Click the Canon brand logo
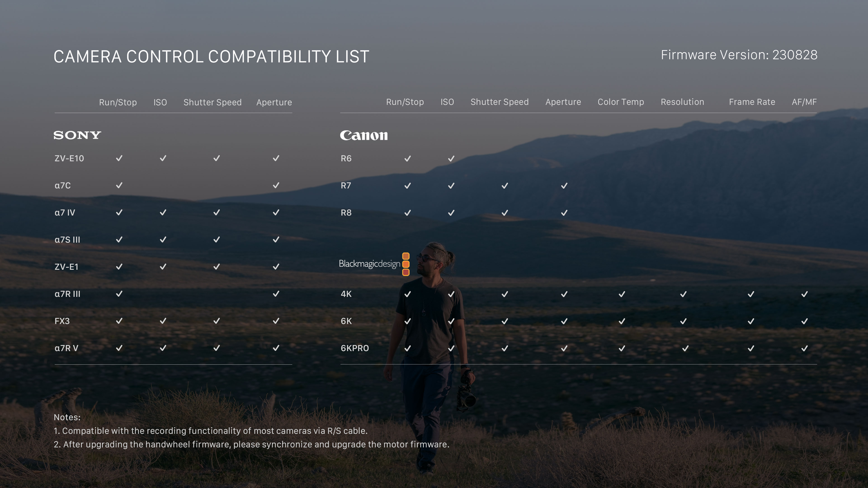 [x=363, y=135]
